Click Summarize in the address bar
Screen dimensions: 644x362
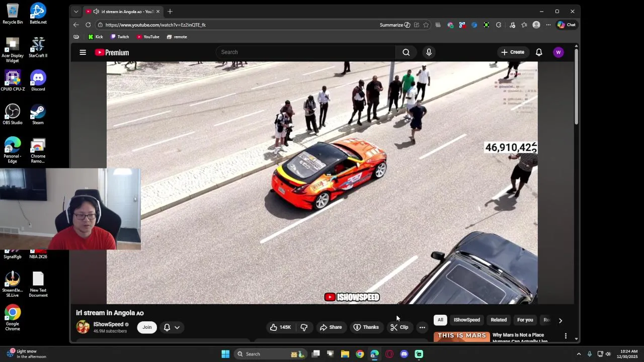[395, 25]
